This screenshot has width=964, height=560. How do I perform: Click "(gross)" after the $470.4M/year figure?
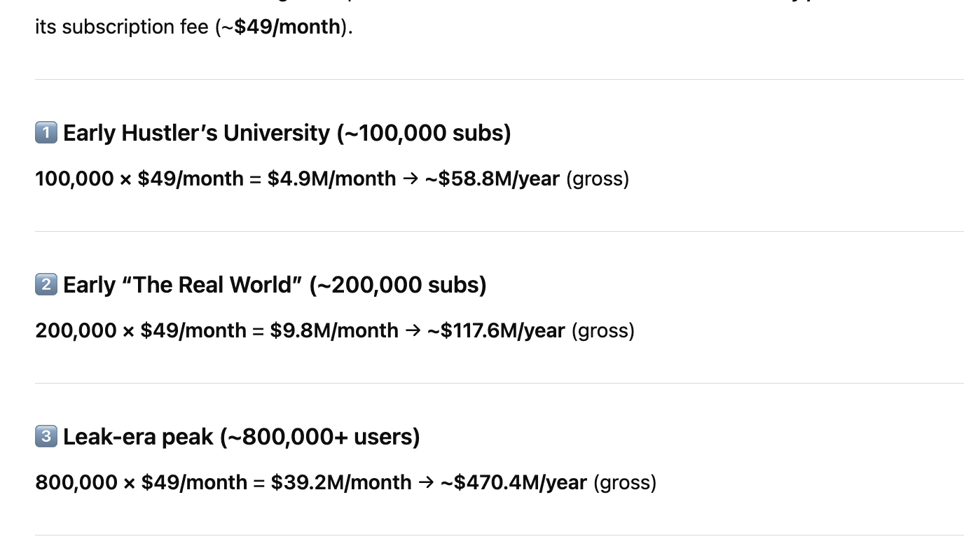[625, 482]
